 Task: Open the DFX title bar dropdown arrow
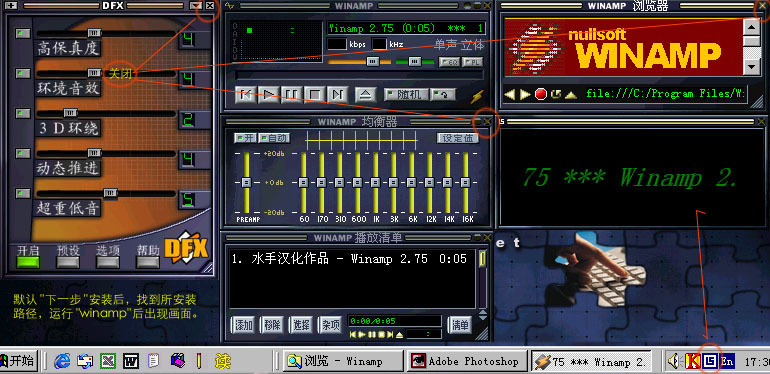pyautogui.click(x=195, y=5)
